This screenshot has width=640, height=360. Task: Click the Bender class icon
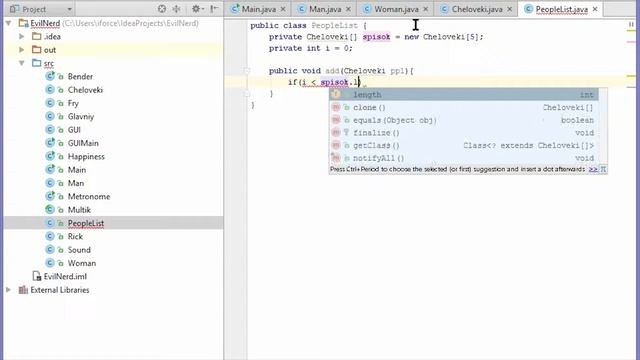[x=50, y=76]
